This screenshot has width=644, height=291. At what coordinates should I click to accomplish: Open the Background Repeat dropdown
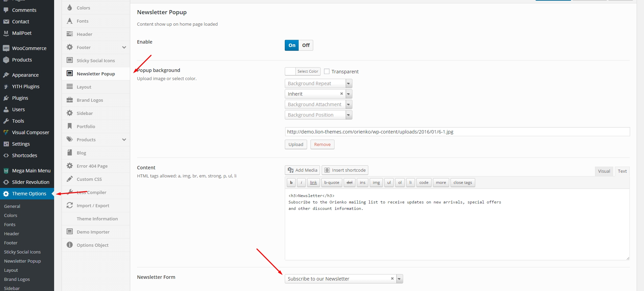point(318,83)
